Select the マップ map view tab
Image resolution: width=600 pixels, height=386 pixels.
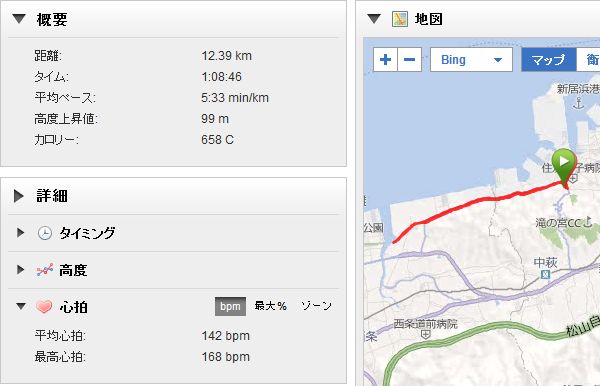pyautogui.click(x=548, y=60)
